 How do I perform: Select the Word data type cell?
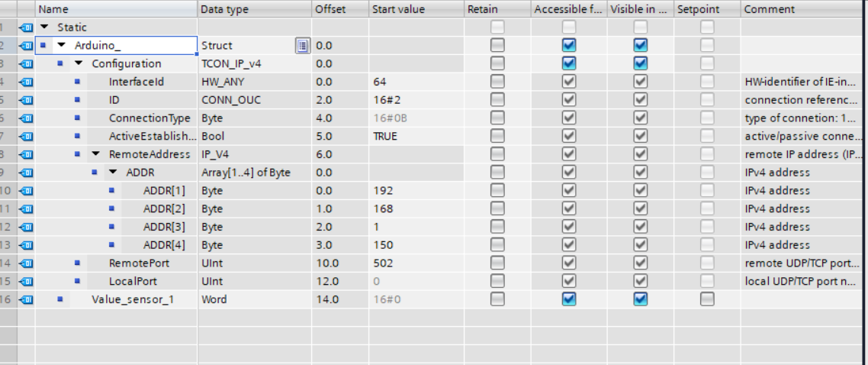tap(255, 299)
